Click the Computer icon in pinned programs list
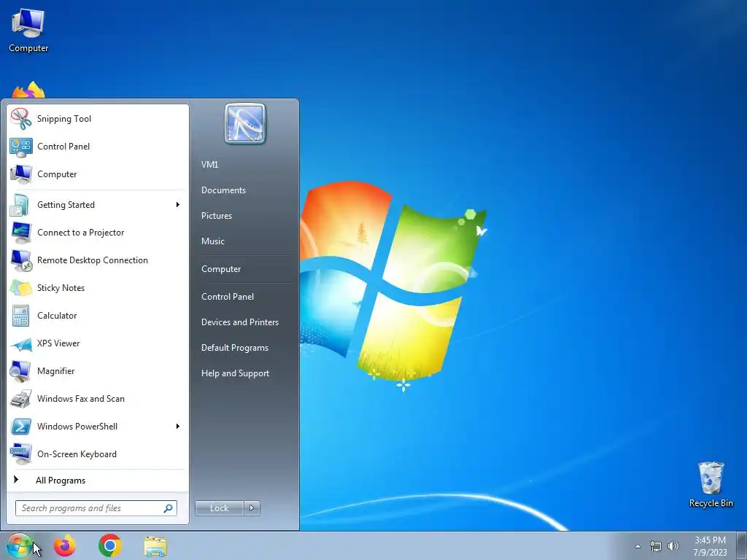 21,174
